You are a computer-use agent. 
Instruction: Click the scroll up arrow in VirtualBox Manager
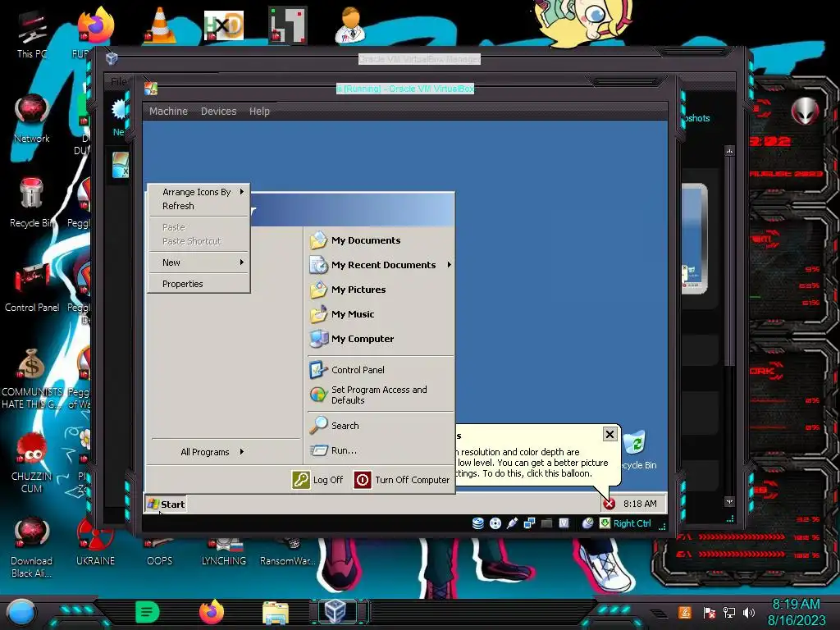729,151
